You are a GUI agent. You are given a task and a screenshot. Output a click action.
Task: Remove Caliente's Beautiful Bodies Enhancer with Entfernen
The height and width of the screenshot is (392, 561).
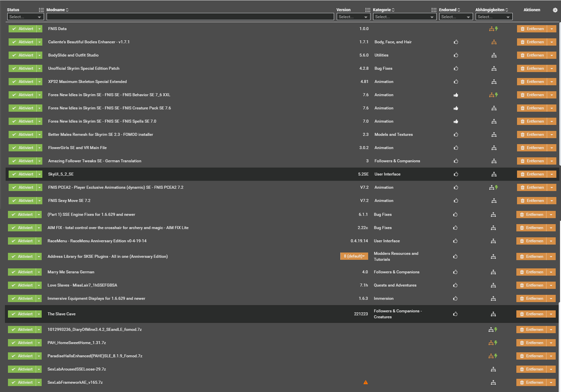pos(532,42)
